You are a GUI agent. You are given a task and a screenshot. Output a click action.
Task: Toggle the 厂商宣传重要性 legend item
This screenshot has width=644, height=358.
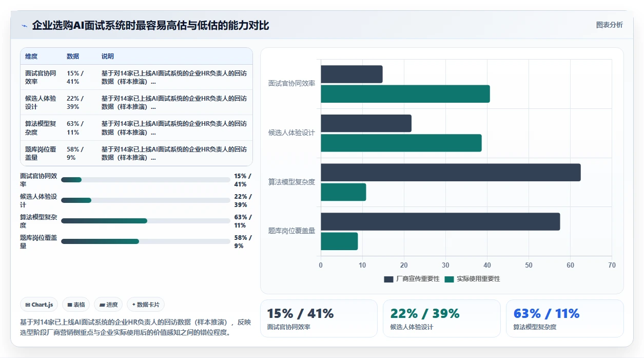point(412,279)
